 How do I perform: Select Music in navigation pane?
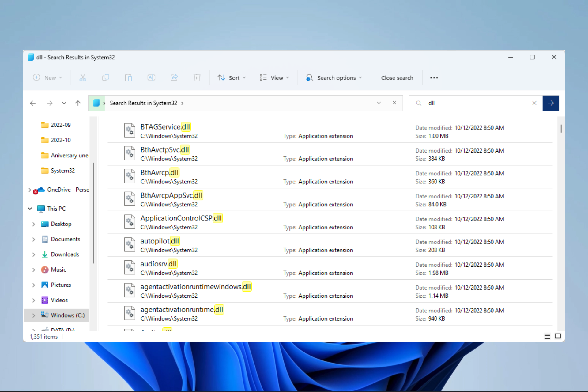[58, 269]
